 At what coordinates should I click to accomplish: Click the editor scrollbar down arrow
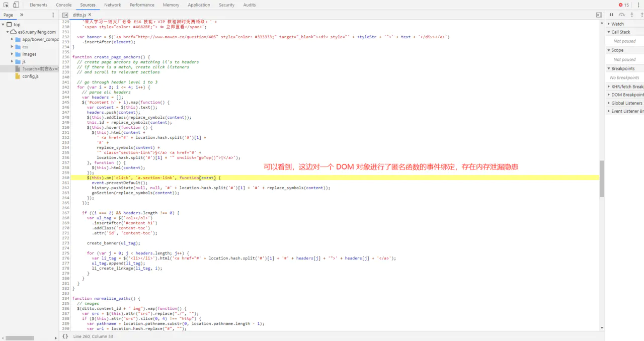point(602,328)
